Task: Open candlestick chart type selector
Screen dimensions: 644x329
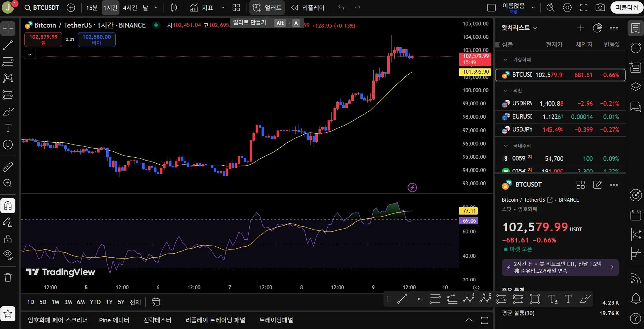Action: pyautogui.click(x=174, y=8)
